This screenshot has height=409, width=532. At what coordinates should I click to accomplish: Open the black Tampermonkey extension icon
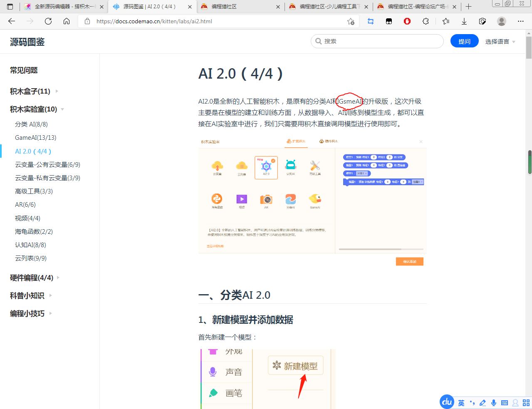coord(389,21)
